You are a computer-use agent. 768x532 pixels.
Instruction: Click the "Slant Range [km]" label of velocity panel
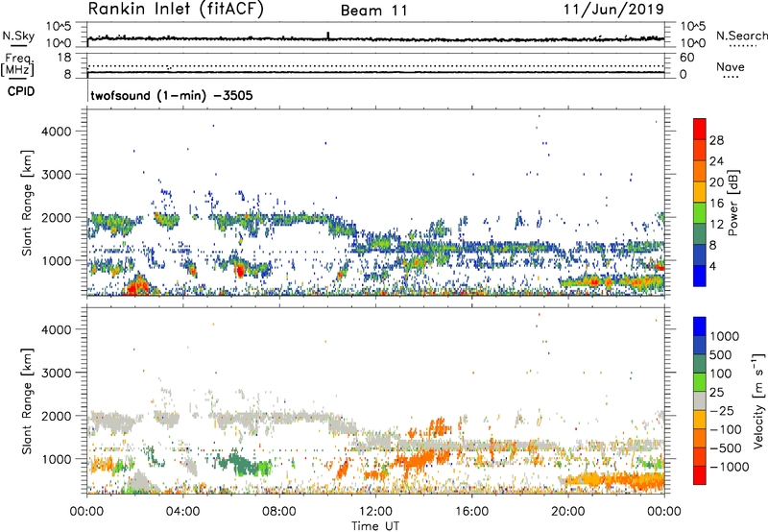pyautogui.click(x=27, y=401)
